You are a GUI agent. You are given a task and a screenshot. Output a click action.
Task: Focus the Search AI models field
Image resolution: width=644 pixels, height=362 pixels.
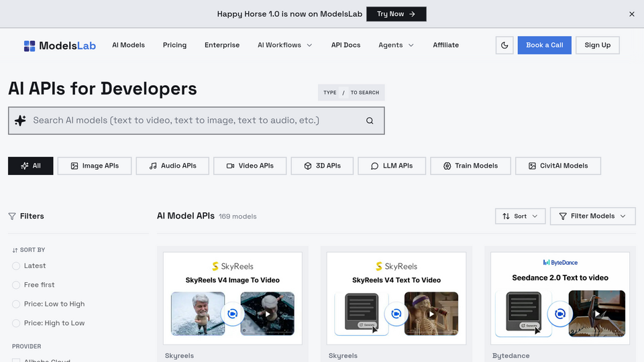pyautogui.click(x=197, y=121)
